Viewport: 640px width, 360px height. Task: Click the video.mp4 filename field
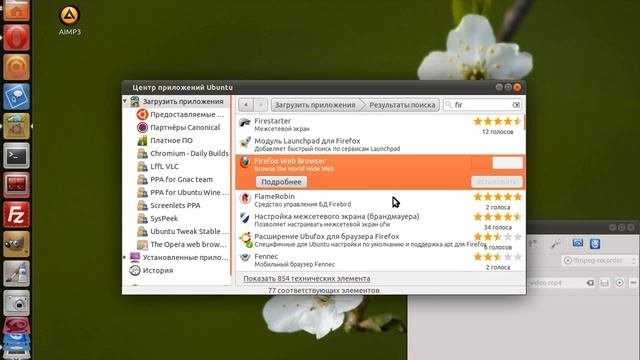click(x=561, y=283)
